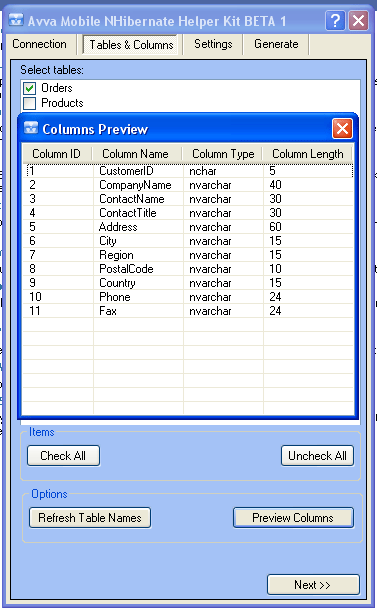Close the NHibernate Helper Kit window

(x=358, y=21)
